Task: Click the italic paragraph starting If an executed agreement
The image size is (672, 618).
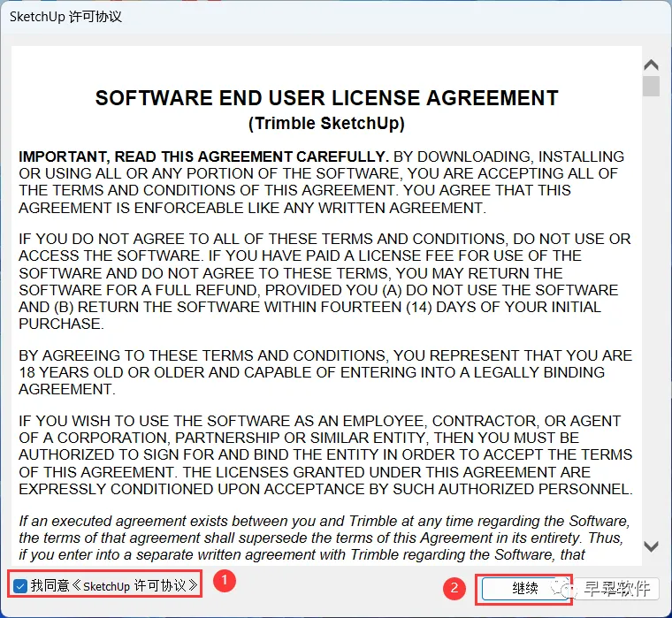Action: 325,538
